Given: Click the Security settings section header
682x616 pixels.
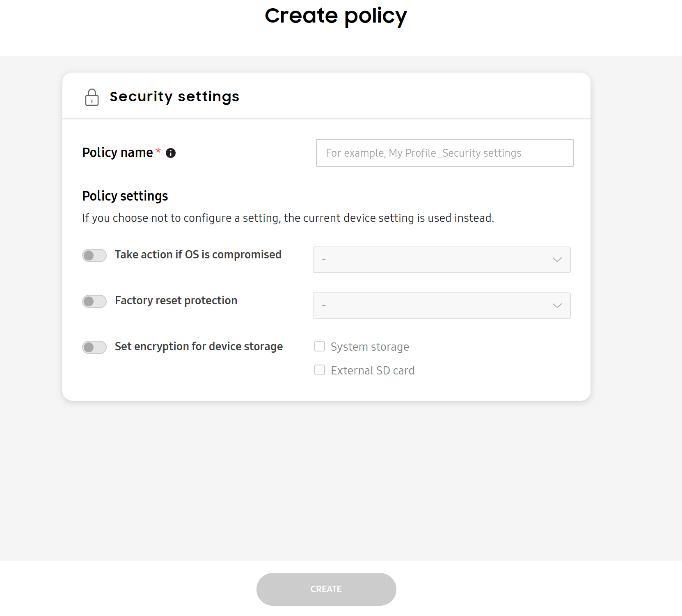Looking at the screenshot, I should point(174,97).
